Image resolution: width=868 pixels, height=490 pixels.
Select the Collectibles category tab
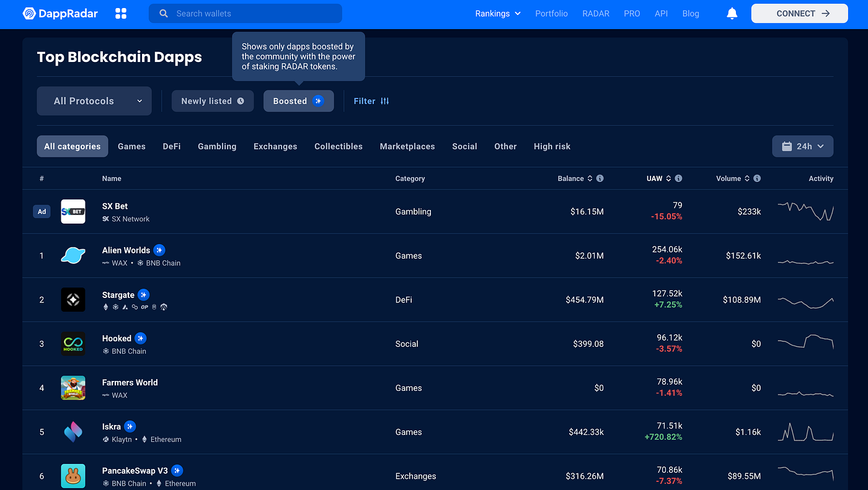(339, 146)
